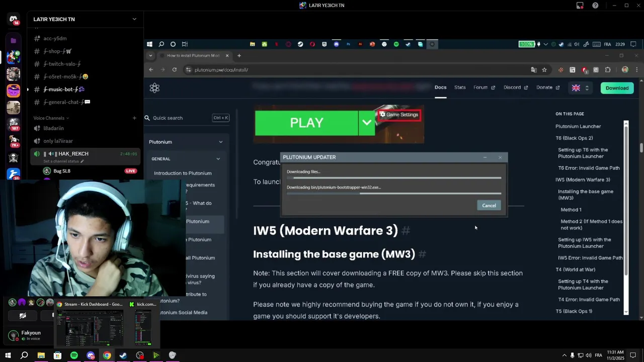Image resolution: width=644 pixels, height=362 pixels.
Task: Turn on camera in voice panel
Action: click(x=23, y=316)
